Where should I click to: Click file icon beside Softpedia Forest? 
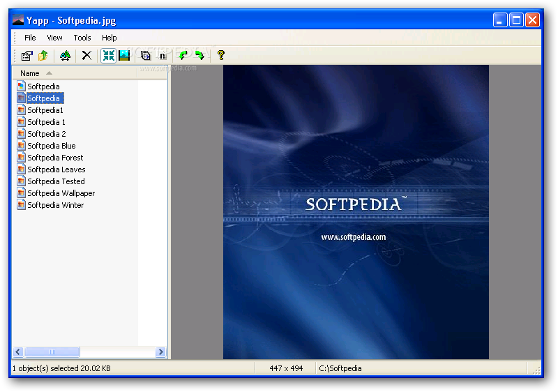coord(22,157)
